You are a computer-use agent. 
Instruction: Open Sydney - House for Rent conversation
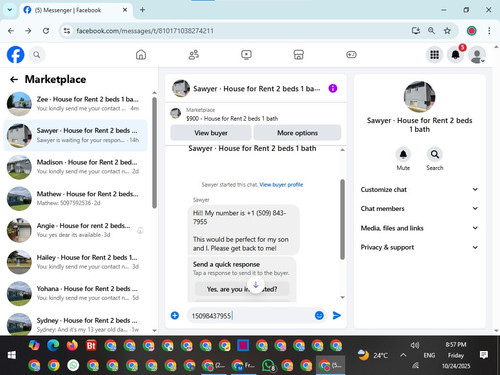75,324
